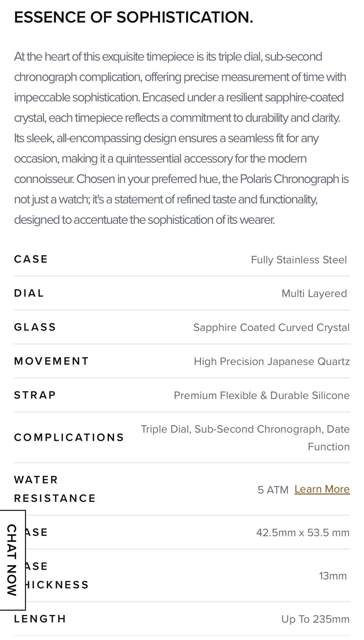364x640 pixels.
Task: Select the Up To 235mm value
Action: 315,620
